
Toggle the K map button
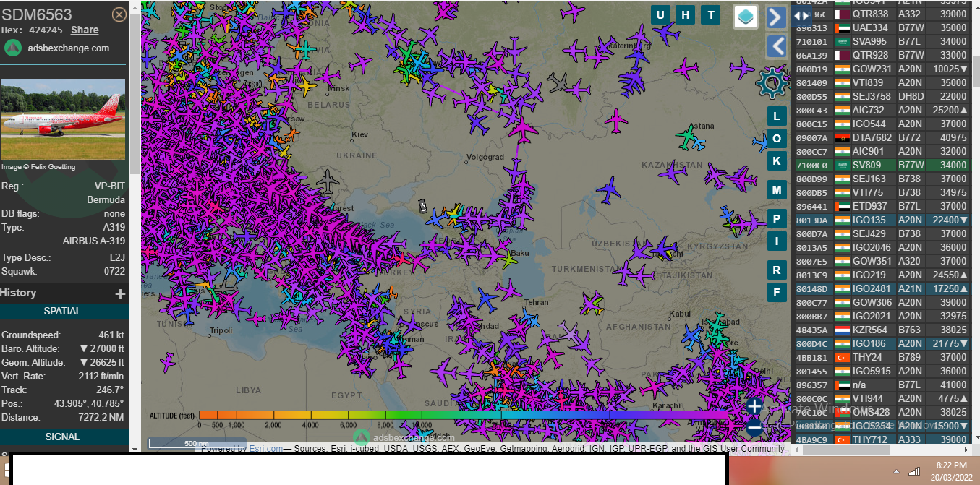[x=777, y=160]
